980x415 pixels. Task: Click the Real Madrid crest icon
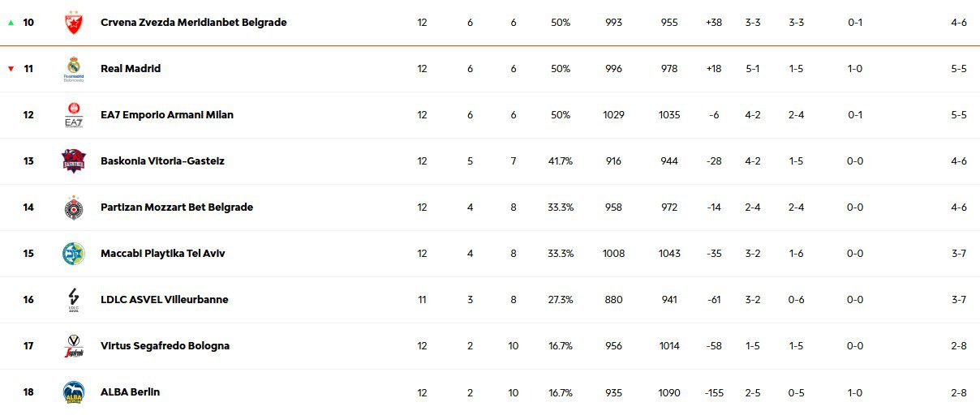[x=73, y=69]
